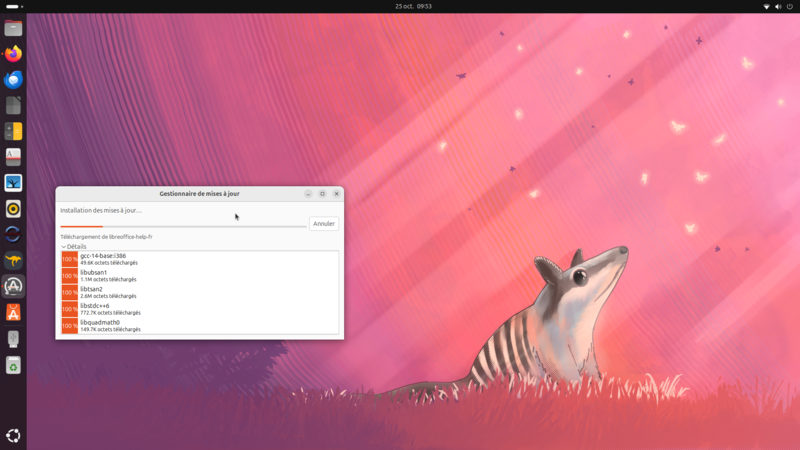The image size is (800, 450).
Task: Open the dark gray document app in dock
Action: click(x=13, y=106)
